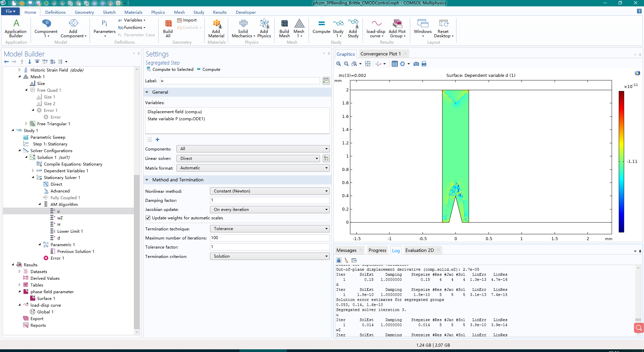Open the Linear solver dropdown
The height and width of the screenshot is (352, 644).
[248, 159]
